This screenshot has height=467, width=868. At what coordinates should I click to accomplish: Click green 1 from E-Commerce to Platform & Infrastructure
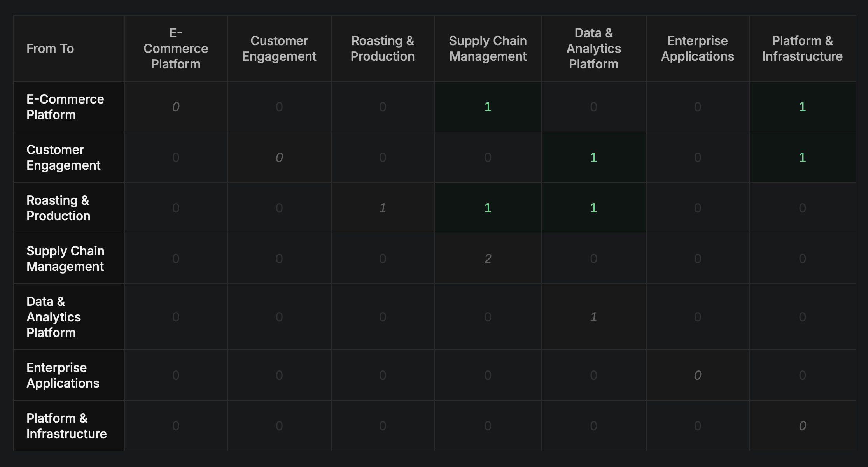click(x=802, y=107)
